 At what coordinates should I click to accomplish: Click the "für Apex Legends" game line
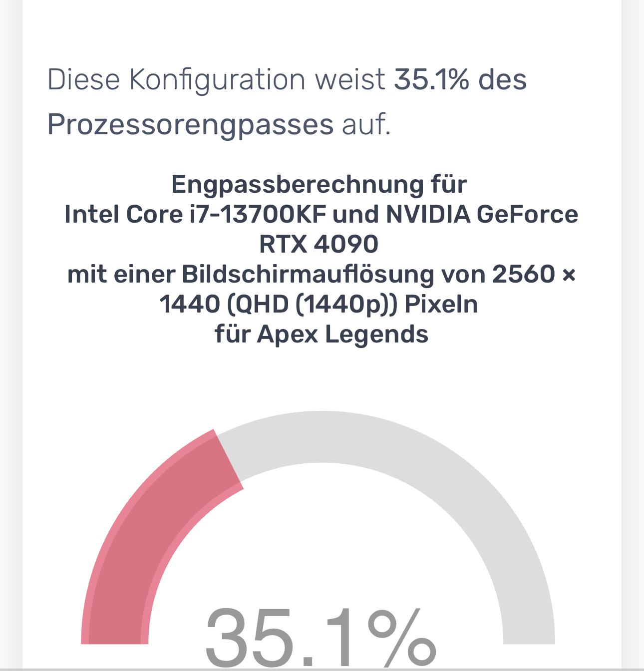322,334
